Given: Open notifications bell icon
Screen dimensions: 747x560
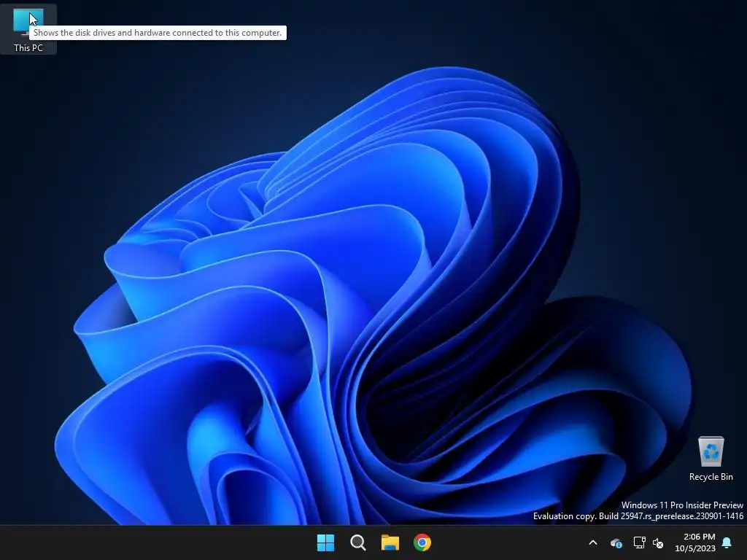Looking at the screenshot, I should point(727,542).
